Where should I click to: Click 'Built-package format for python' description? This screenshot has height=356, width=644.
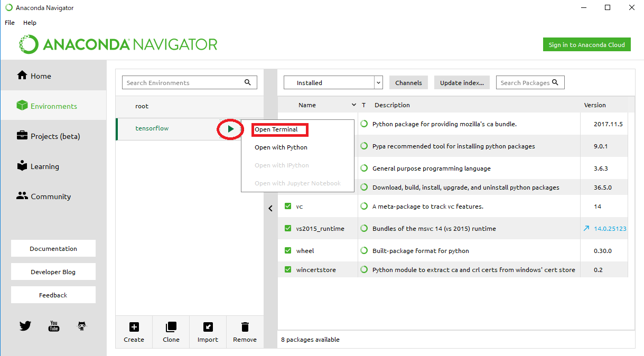click(x=421, y=251)
